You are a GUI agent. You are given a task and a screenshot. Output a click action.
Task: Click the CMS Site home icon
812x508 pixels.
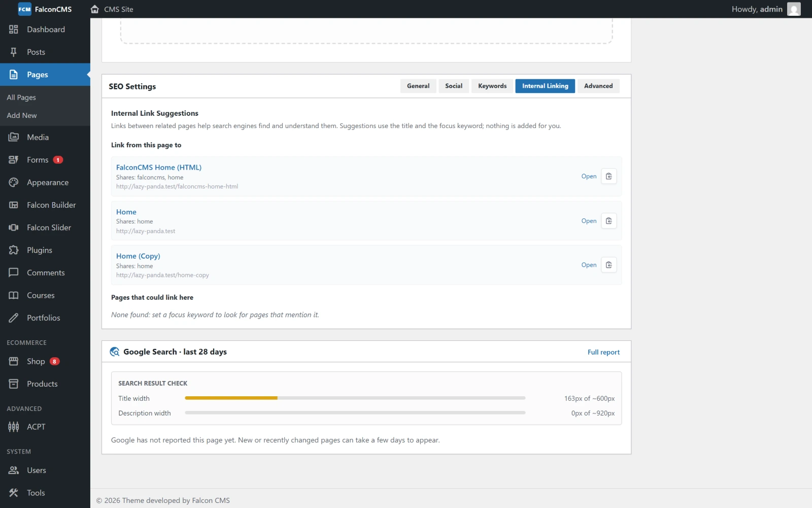[95, 9]
